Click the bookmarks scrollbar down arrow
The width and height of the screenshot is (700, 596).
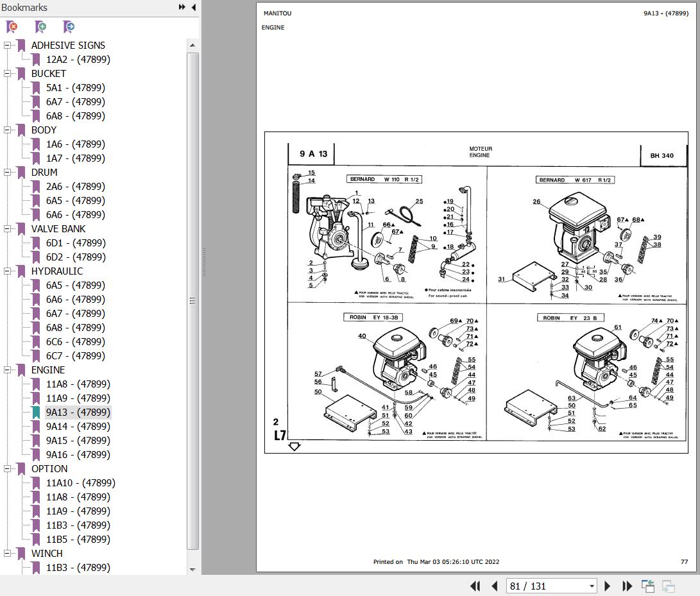192,570
